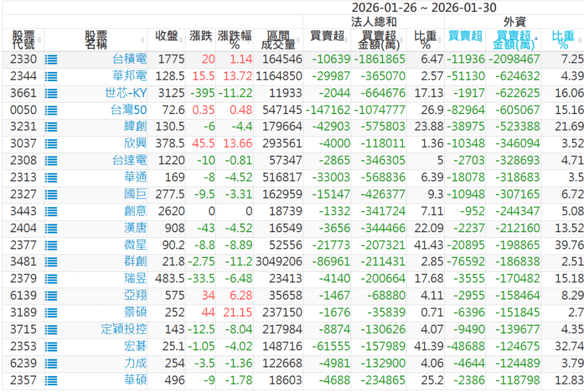Sort table by 收盤 column header
This screenshot has width=584, height=392.
pyautogui.click(x=170, y=37)
